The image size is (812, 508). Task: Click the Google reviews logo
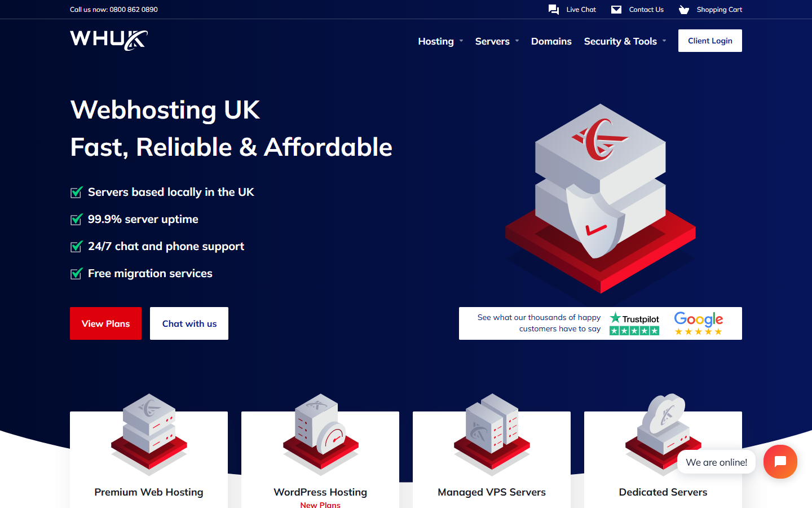click(699, 323)
